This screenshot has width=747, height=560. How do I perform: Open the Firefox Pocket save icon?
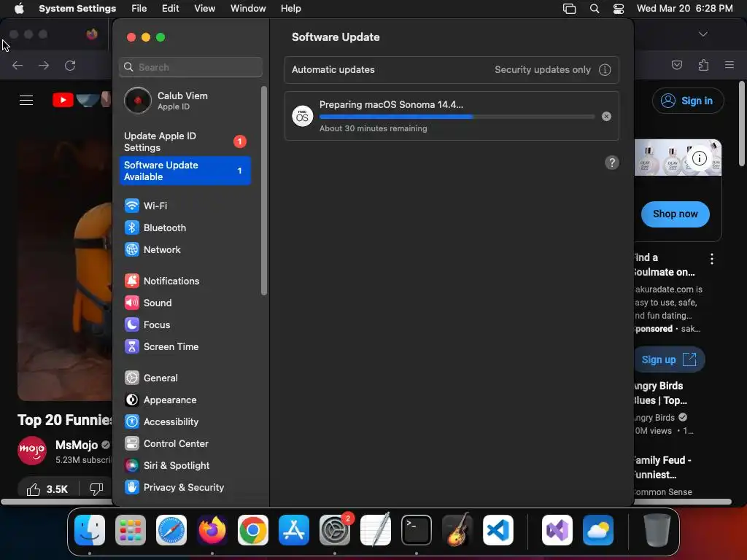676,65
